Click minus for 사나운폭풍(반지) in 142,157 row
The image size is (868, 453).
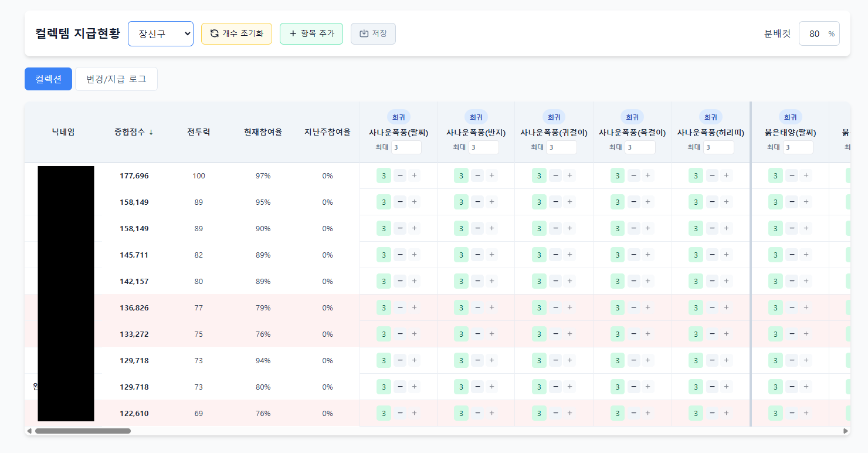pyautogui.click(x=477, y=281)
